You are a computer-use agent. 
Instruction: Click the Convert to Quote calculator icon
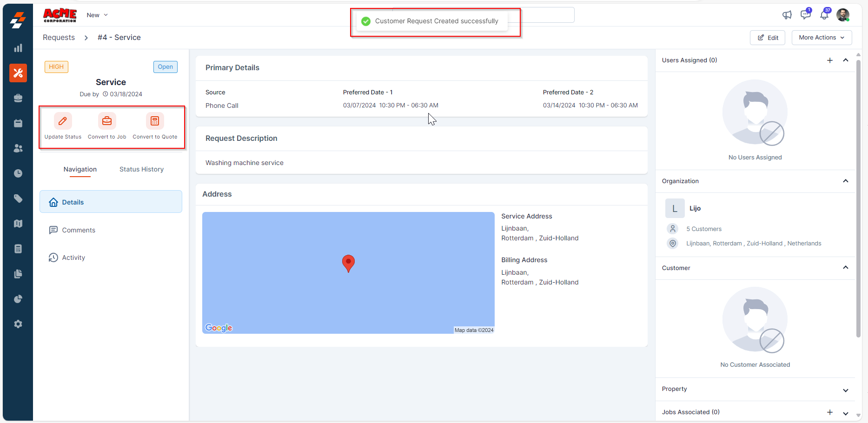pyautogui.click(x=155, y=121)
